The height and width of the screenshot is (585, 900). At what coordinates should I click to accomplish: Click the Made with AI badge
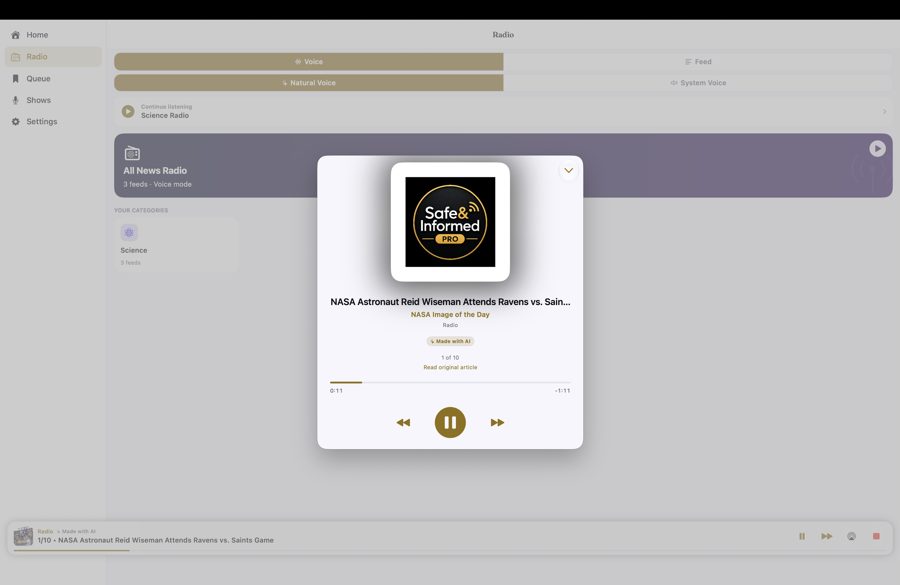(450, 341)
